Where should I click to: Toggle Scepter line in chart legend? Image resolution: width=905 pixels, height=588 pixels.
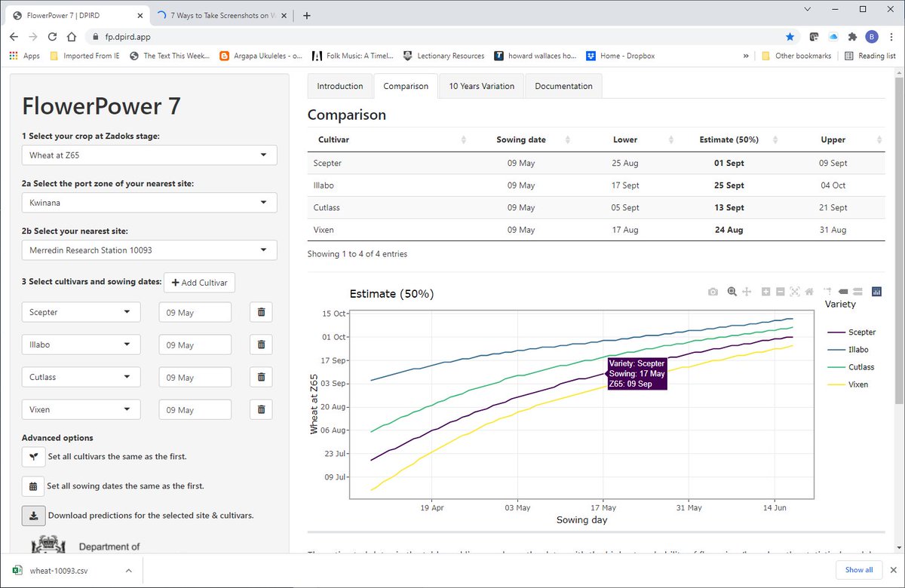click(851, 332)
